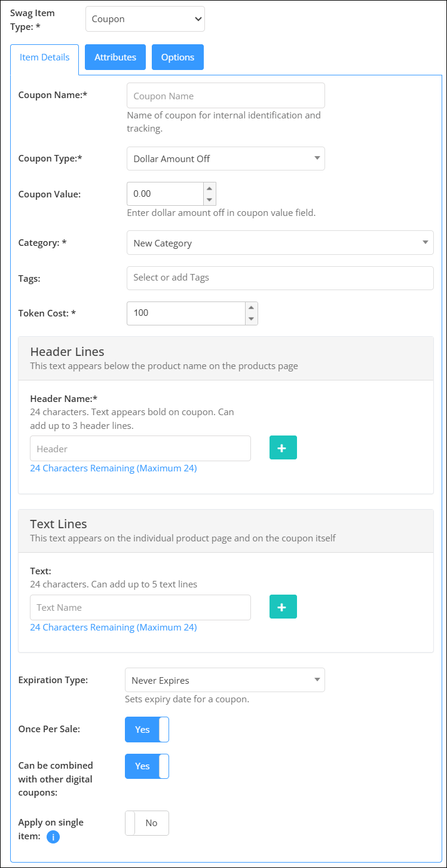The image size is (447, 868).
Task: Select the Item Details tab
Action: tap(45, 58)
